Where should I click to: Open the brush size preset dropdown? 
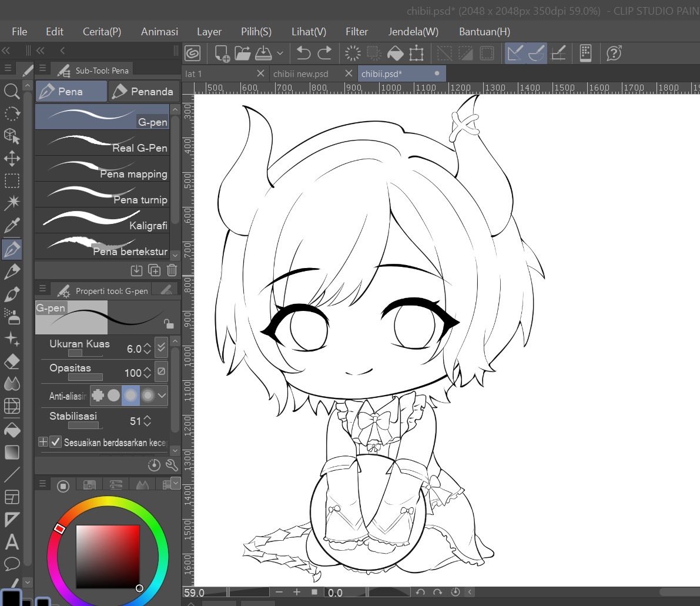161,347
